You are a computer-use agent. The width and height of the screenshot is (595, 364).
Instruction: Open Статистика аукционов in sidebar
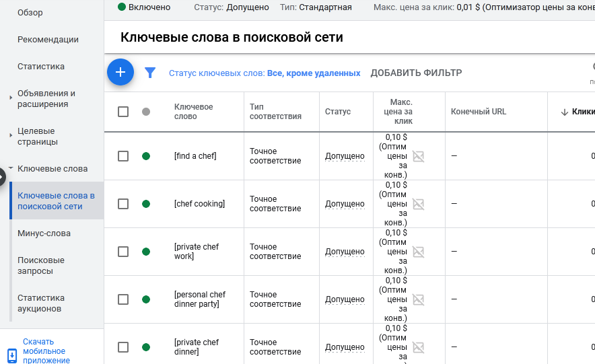tap(41, 303)
